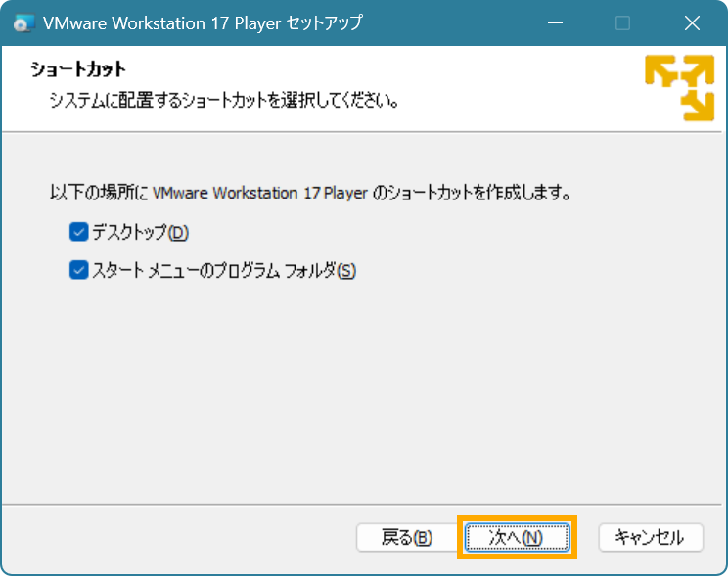Click the VMware installer icon in title bar
Viewport: 728px width, 576px height.
[23, 23]
